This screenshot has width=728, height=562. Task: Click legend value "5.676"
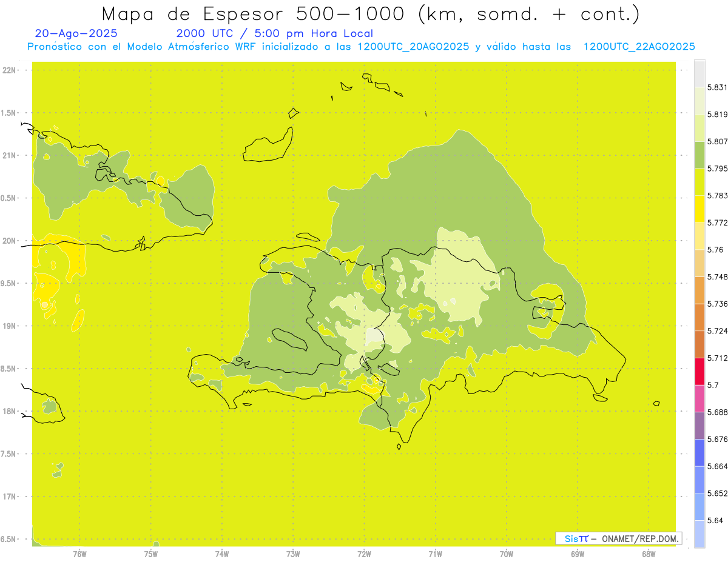click(718, 439)
